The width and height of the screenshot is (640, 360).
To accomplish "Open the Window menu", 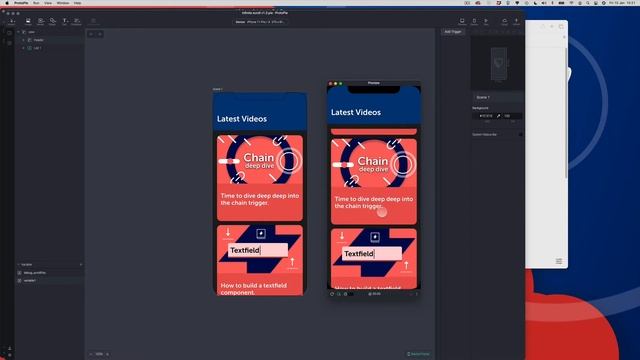I will click(62, 3).
